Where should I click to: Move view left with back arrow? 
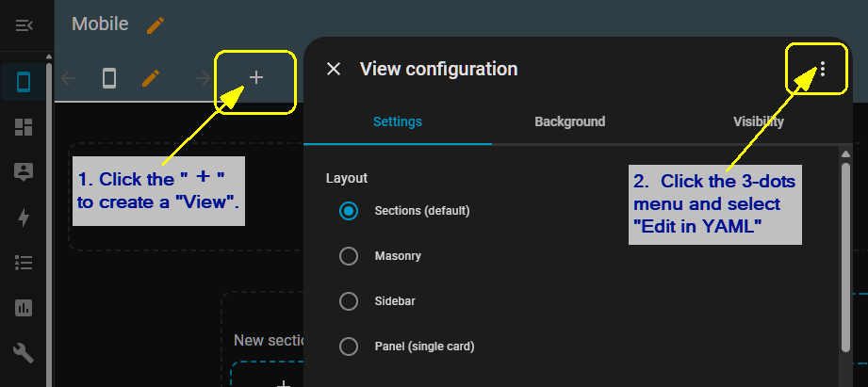(x=68, y=78)
